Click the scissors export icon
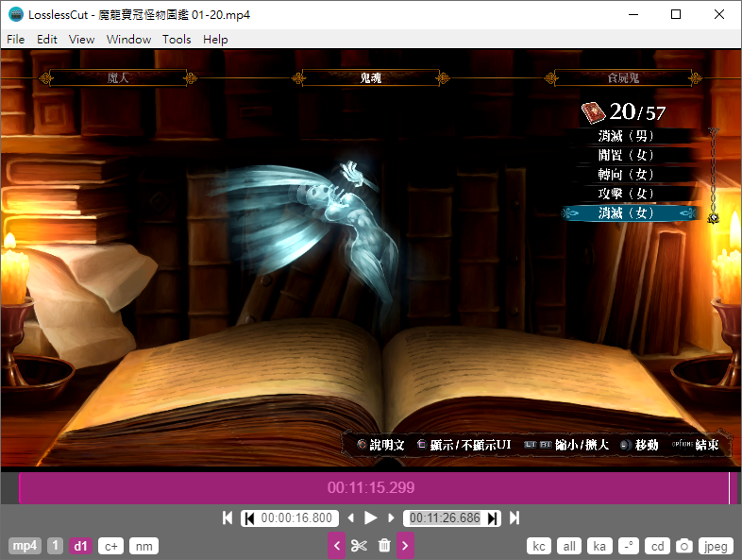 [359, 546]
